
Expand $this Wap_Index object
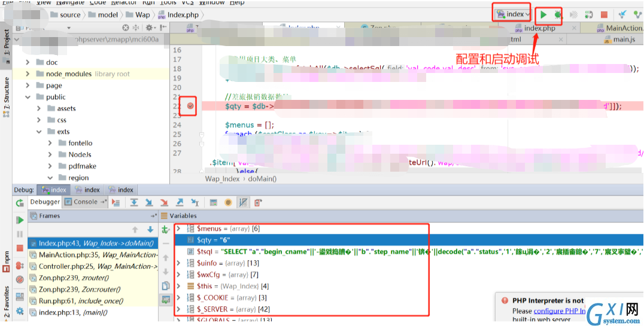179,286
